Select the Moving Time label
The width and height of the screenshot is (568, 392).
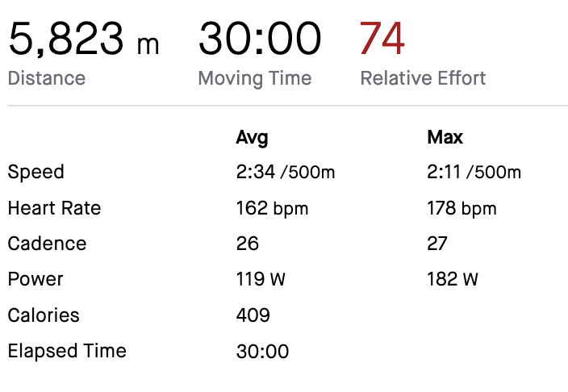pos(255,78)
